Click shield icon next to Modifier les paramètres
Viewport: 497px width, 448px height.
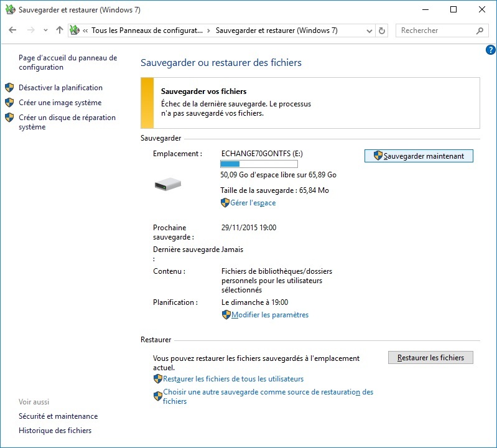(226, 315)
